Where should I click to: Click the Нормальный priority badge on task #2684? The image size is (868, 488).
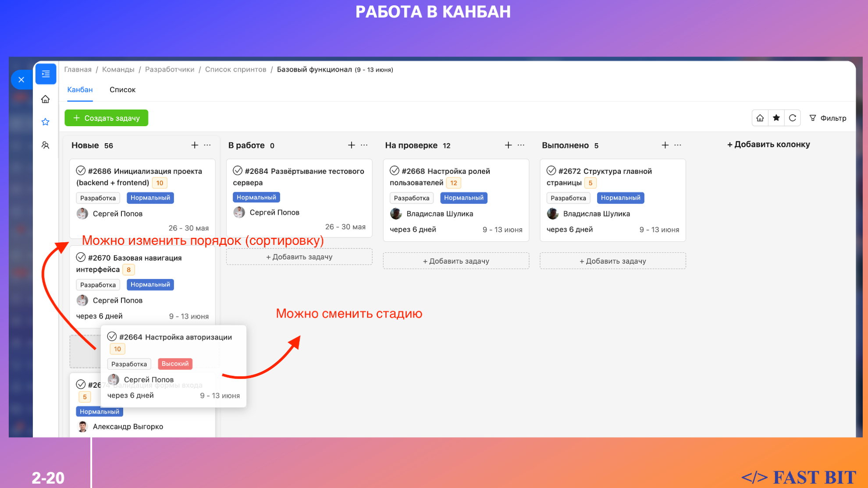[x=256, y=198]
